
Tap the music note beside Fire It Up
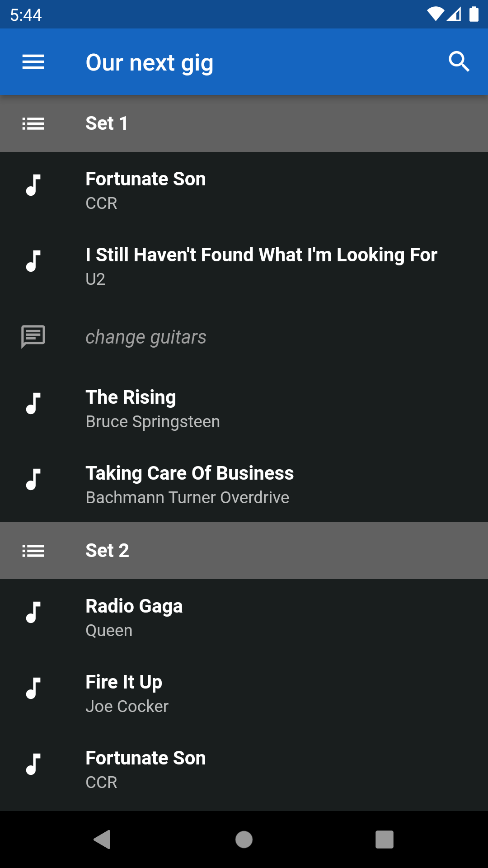coord(33,688)
